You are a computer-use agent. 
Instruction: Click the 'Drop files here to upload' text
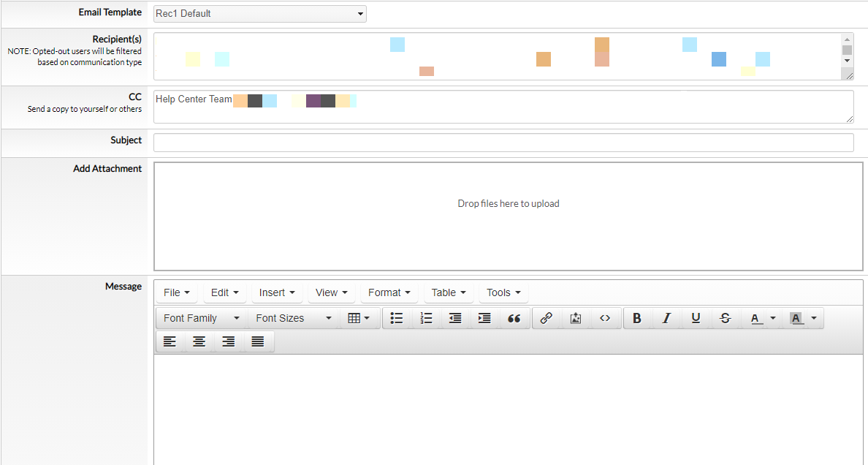click(509, 203)
